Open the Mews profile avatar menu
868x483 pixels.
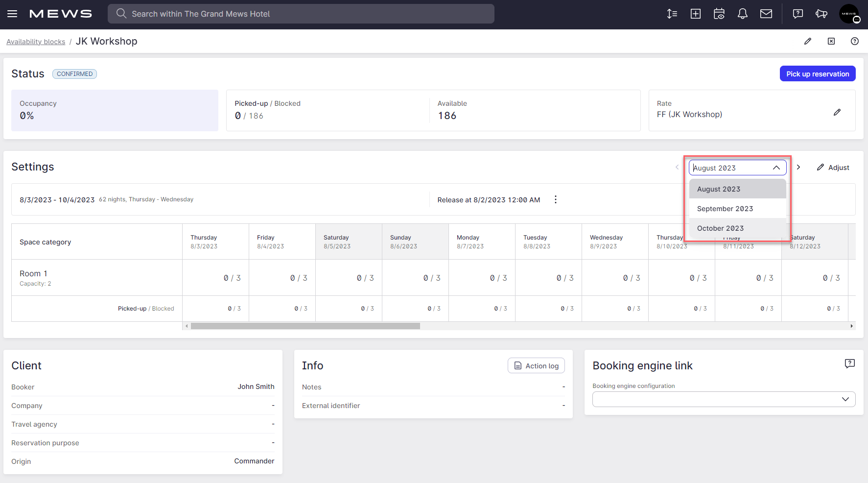[849, 14]
